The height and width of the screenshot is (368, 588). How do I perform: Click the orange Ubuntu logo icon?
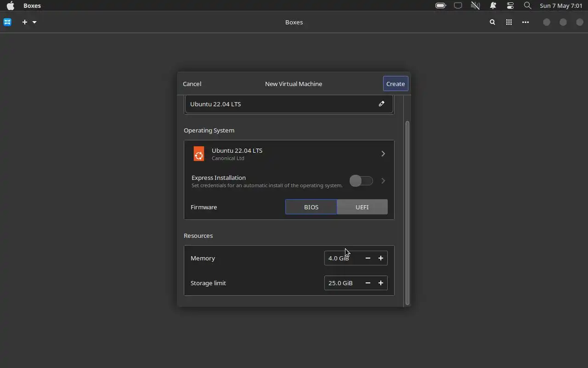[x=199, y=154]
